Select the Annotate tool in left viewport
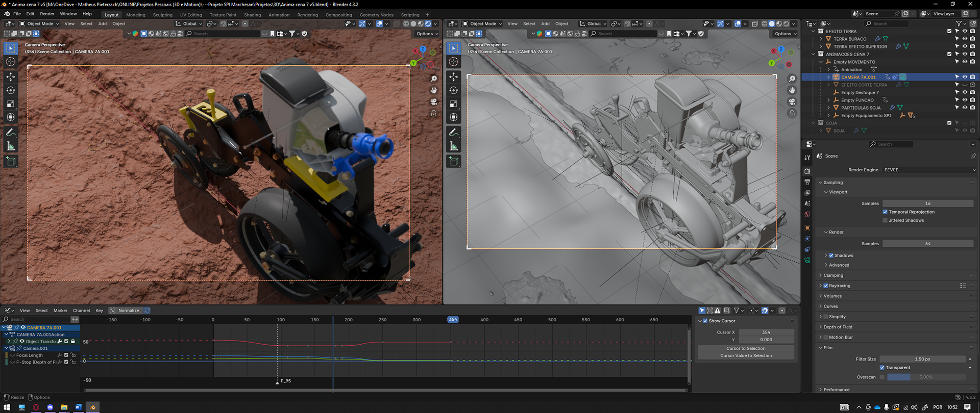 (11, 133)
